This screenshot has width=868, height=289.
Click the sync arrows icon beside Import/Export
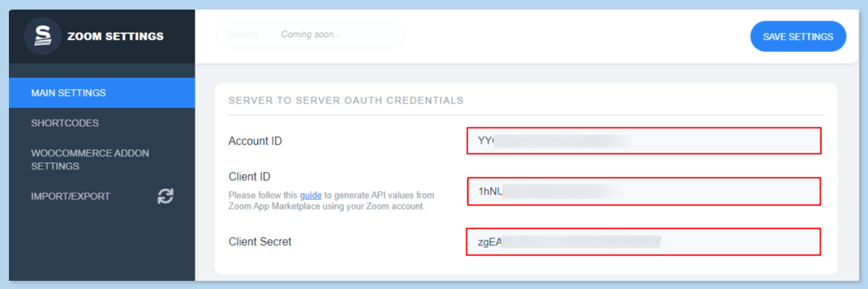[x=165, y=197]
